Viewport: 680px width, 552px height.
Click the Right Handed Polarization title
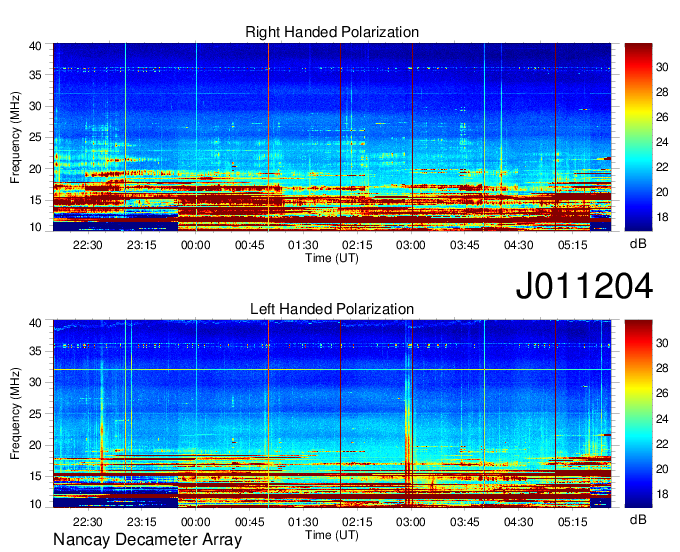point(332,33)
